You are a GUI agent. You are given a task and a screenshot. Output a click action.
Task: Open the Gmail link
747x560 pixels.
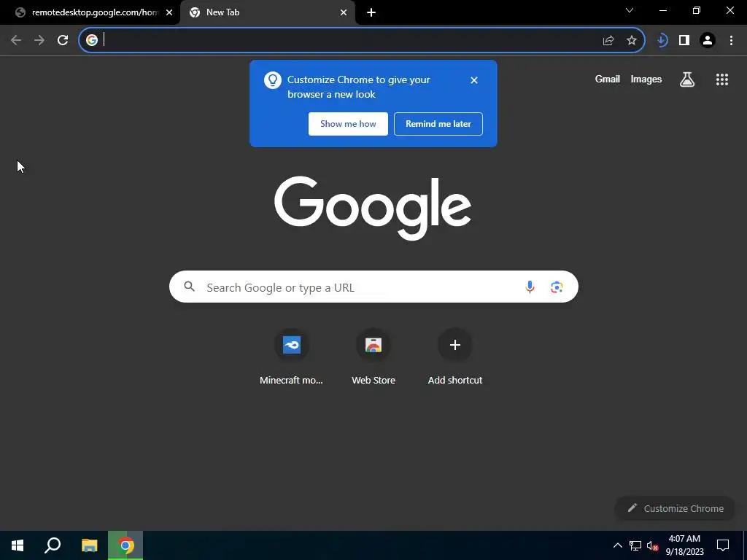[x=608, y=79]
